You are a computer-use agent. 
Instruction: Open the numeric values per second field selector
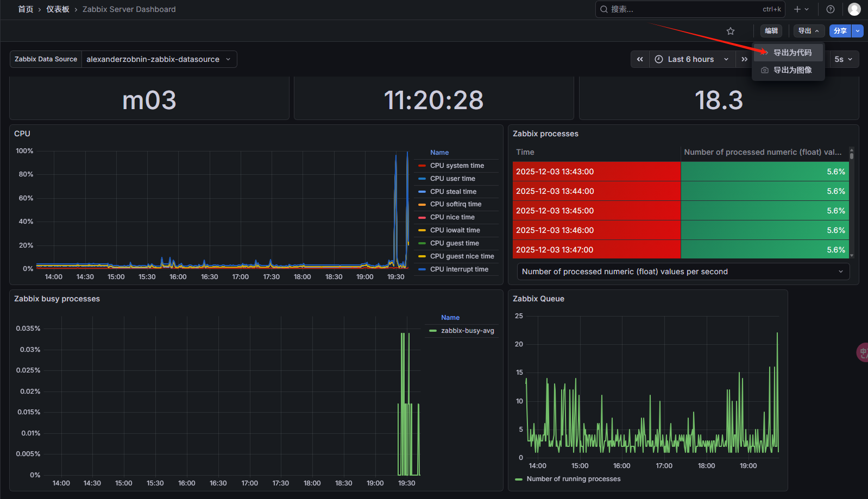click(x=683, y=271)
